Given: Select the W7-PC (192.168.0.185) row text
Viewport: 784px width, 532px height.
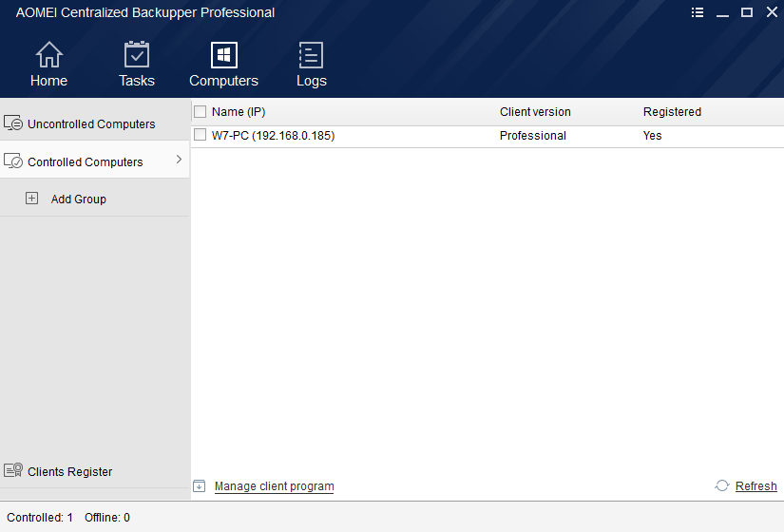Looking at the screenshot, I should [x=273, y=136].
